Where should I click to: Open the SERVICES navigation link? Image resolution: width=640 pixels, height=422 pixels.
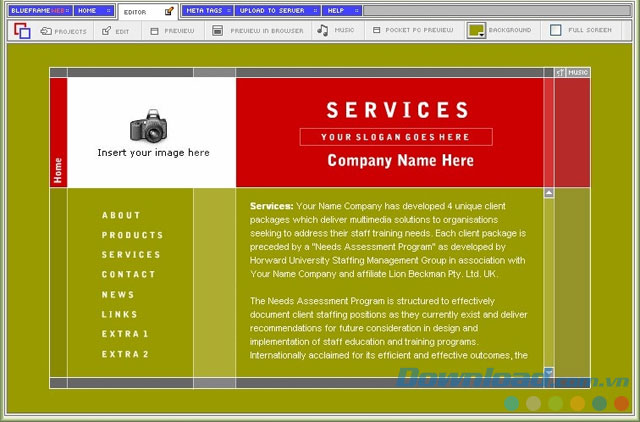point(131,255)
